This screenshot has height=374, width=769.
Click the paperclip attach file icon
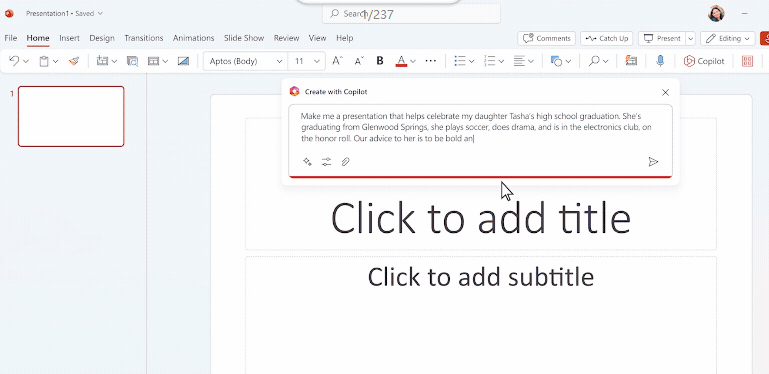pos(345,161)
